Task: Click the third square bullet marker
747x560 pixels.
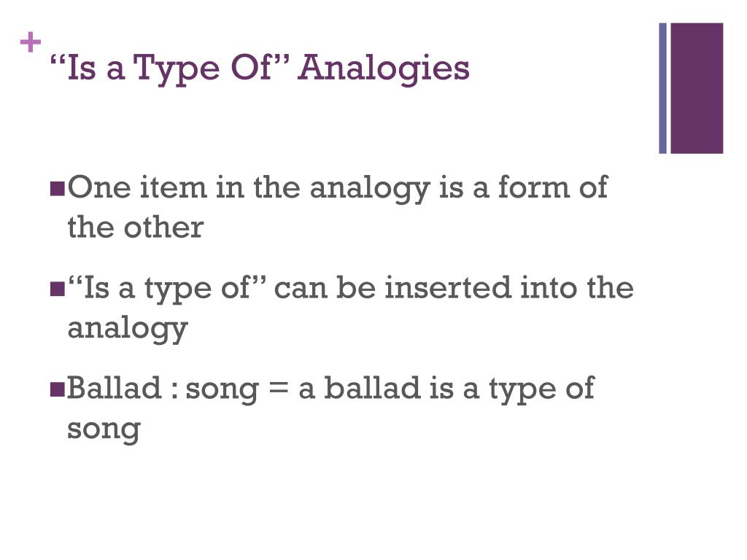Action: (x=57, y=389)
